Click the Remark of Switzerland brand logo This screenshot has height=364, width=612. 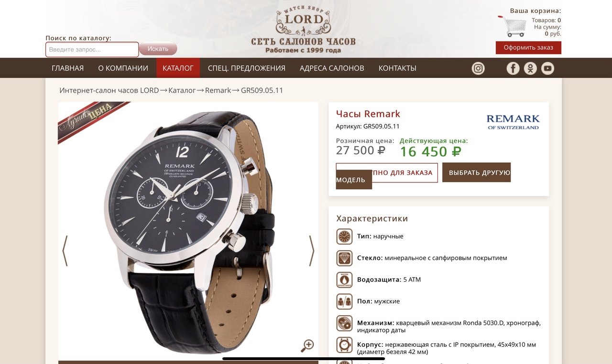pos(513,122)
